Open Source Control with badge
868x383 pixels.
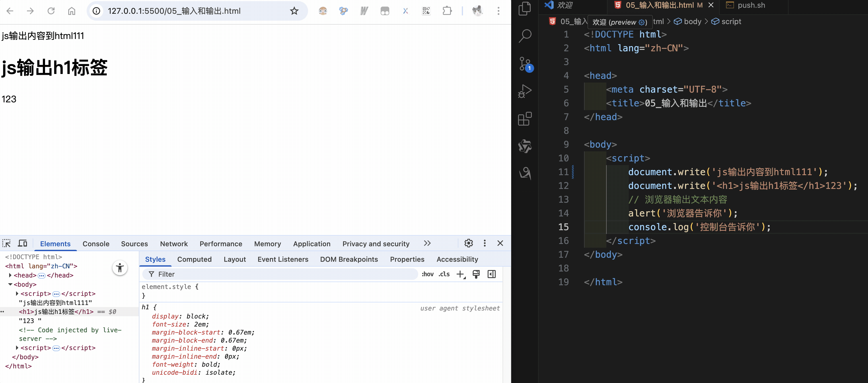[525, 64]
